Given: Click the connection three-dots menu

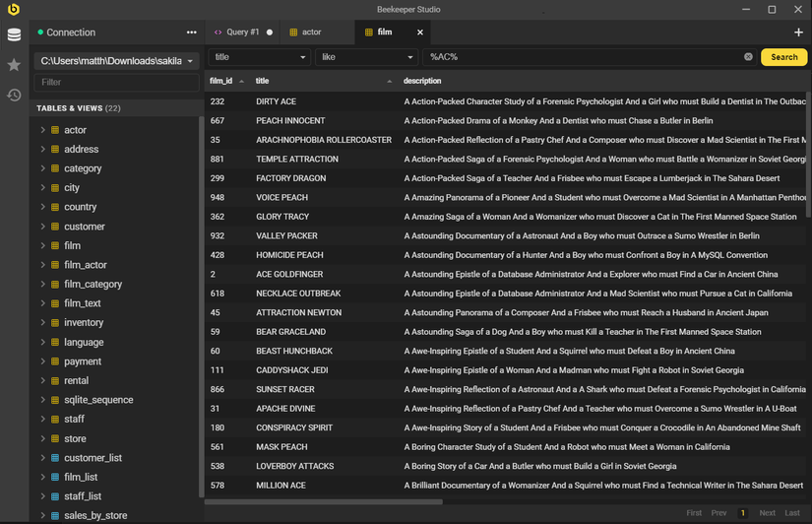Looking at the screenshot, I should pos(191,33).
